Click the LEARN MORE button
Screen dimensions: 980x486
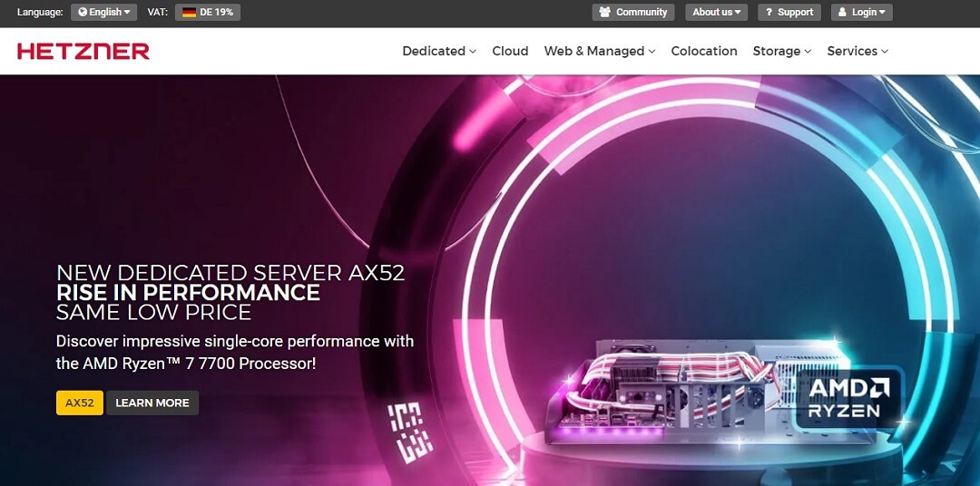coord(152,403)
